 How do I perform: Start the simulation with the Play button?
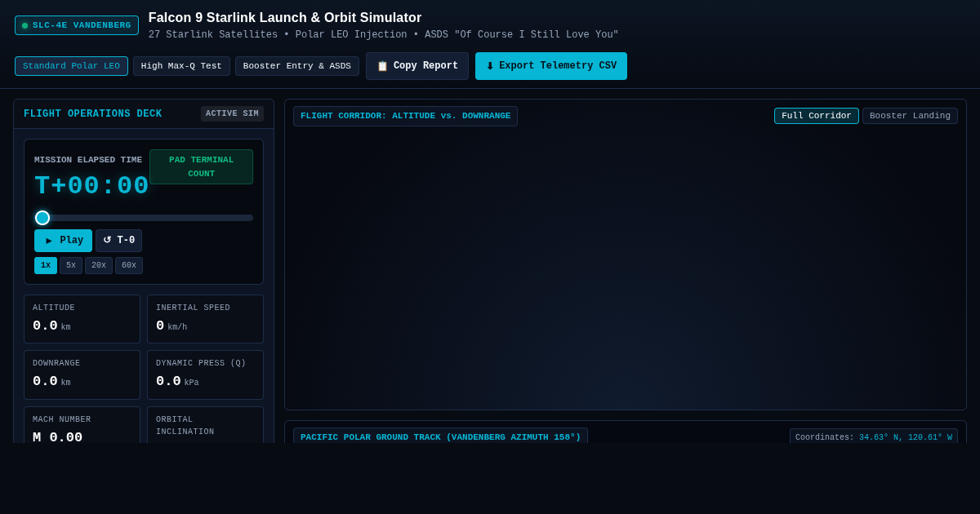coord(63,241)
